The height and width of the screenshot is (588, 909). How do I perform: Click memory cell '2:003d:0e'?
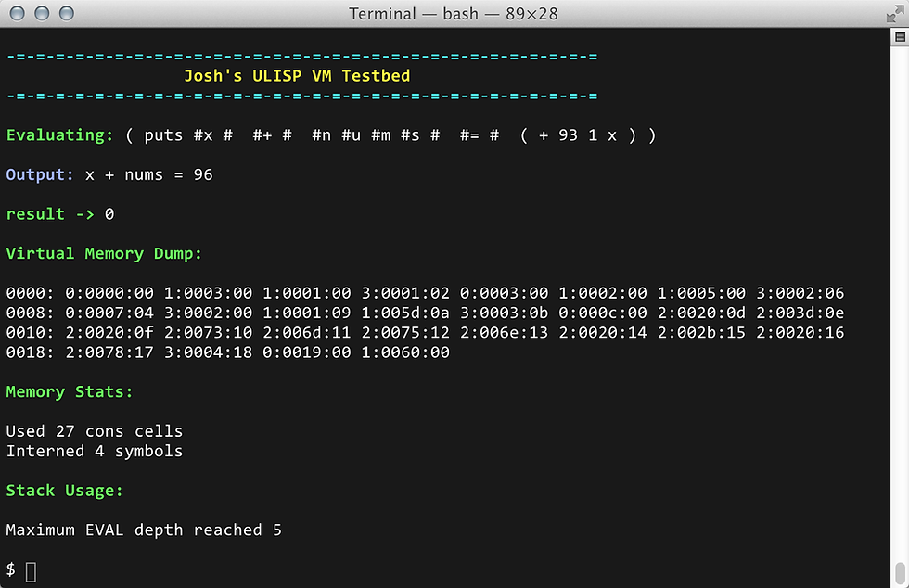click(800, 313)
